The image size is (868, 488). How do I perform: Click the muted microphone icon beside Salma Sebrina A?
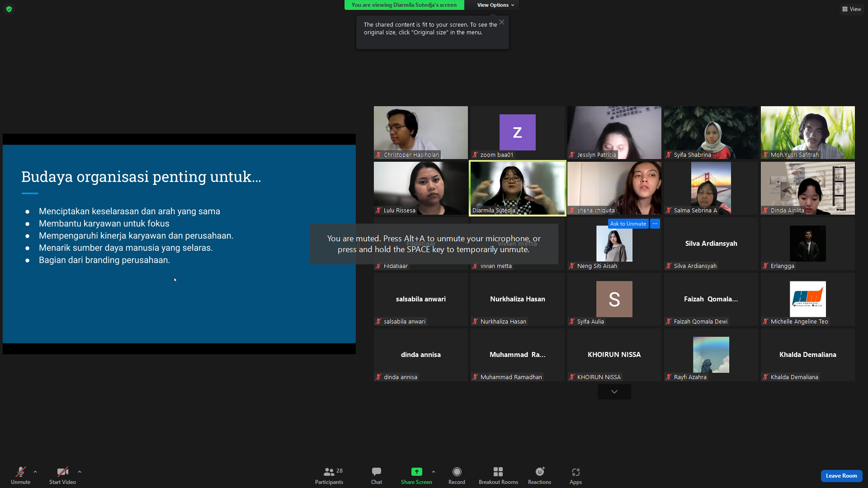[669, 210]
